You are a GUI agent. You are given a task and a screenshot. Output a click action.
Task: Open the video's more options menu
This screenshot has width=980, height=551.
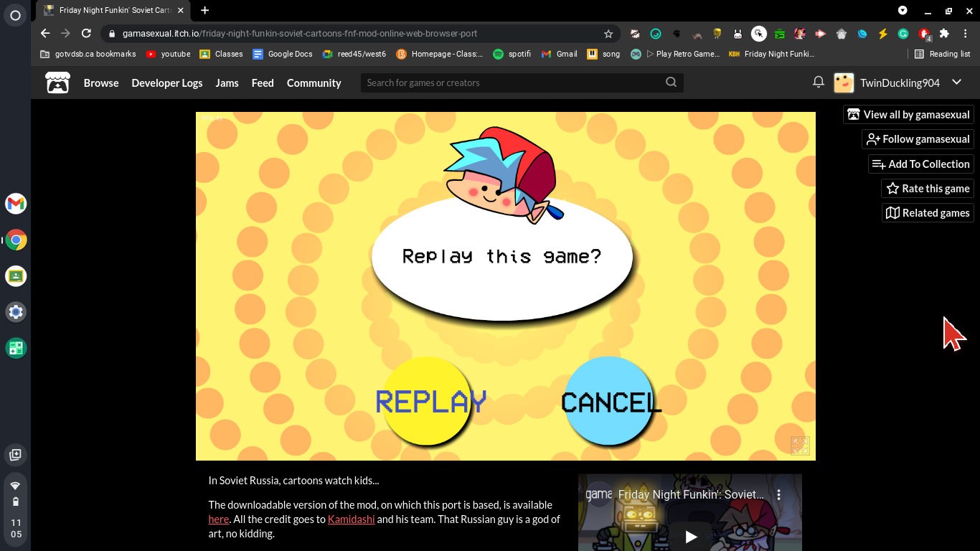click(779, 494)
